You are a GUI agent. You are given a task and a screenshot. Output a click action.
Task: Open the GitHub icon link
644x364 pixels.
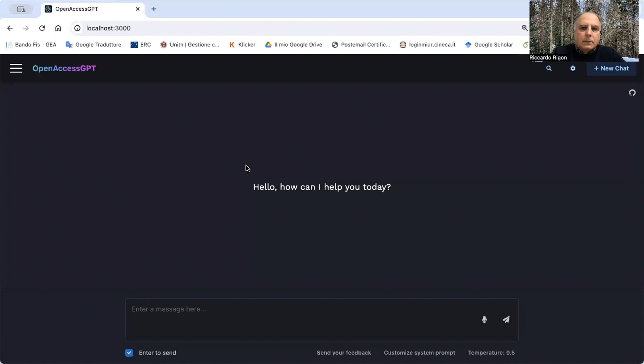(632, 93)
